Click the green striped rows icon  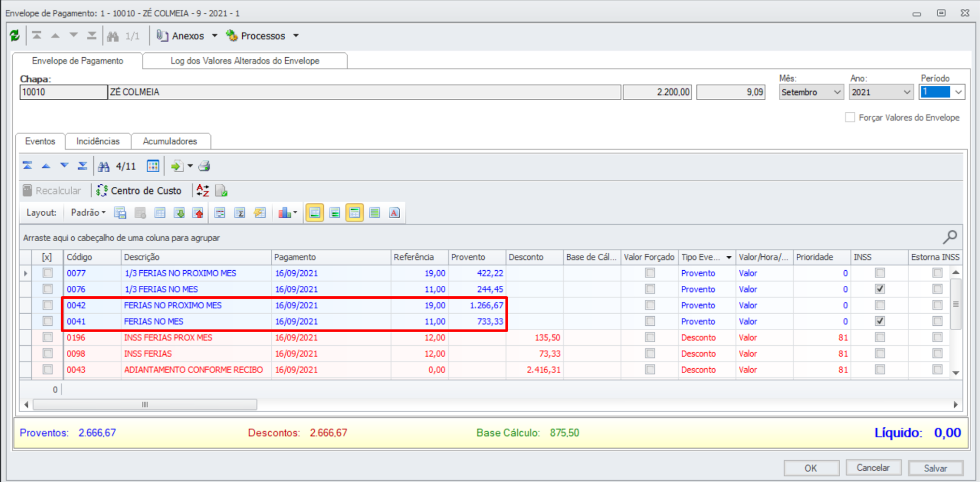pyautogui.click(x=375, y=213)
